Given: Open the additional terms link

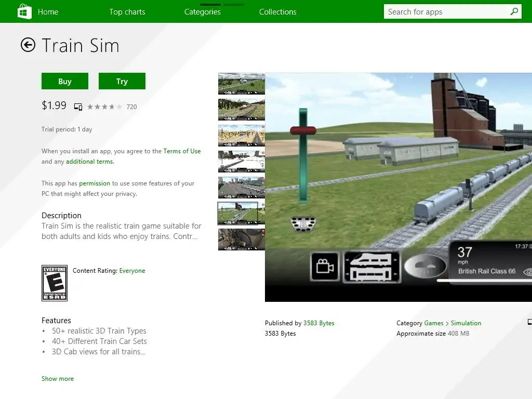Looking at the screenshot, I should [x=89, y=162].
